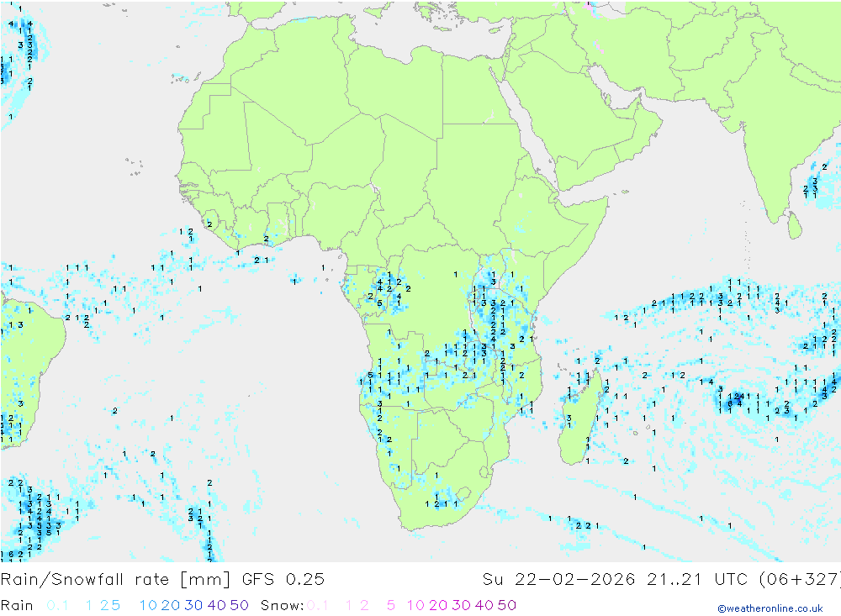This screenshot has width=841, height=616.
Task: Select the Rain legend value 20
Action: coord(171,605)
